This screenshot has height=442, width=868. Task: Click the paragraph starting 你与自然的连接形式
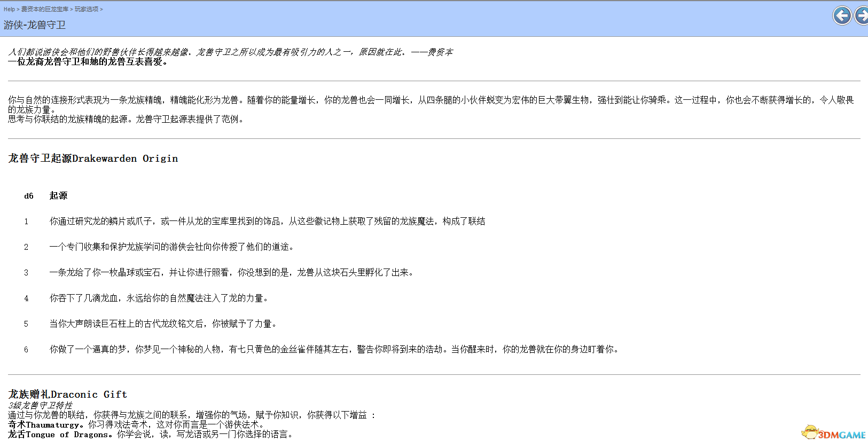point(432,105)
